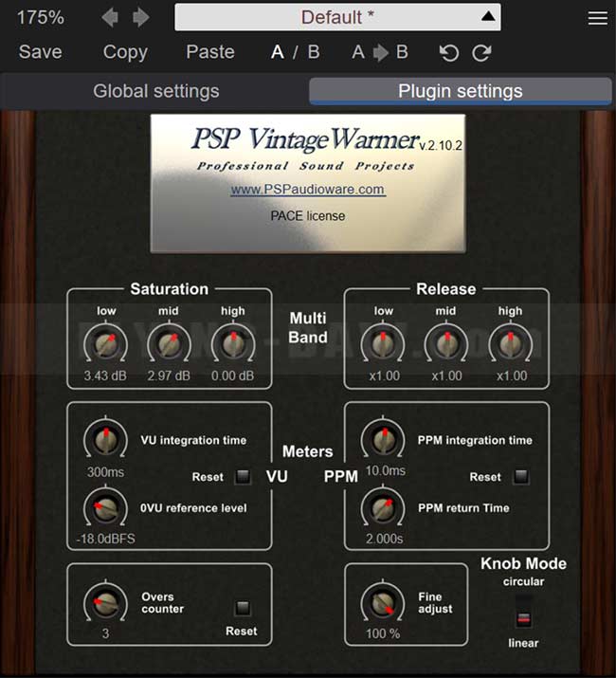Click the Release high knob

510,344
